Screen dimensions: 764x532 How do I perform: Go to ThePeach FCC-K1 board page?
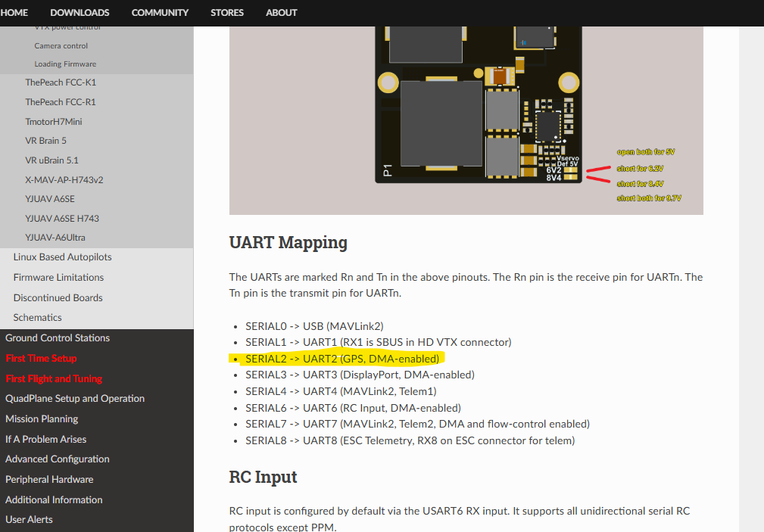(61, 82)
